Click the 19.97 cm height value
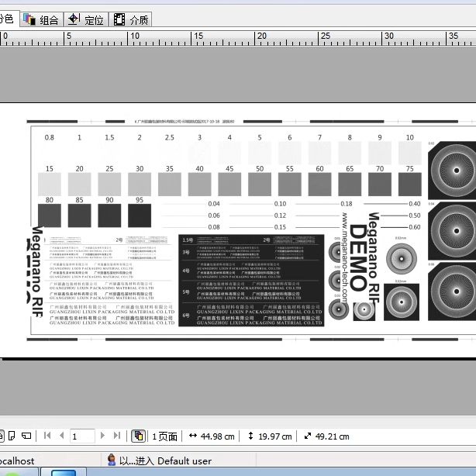The image size is (476, 476). [275, 436]
